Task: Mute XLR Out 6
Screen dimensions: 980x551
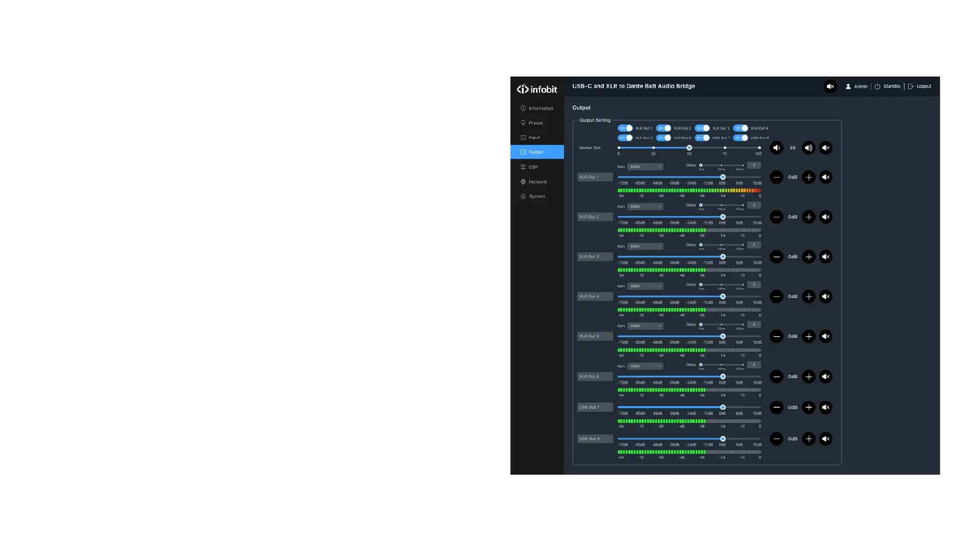Action: click(x=826, y=377)
